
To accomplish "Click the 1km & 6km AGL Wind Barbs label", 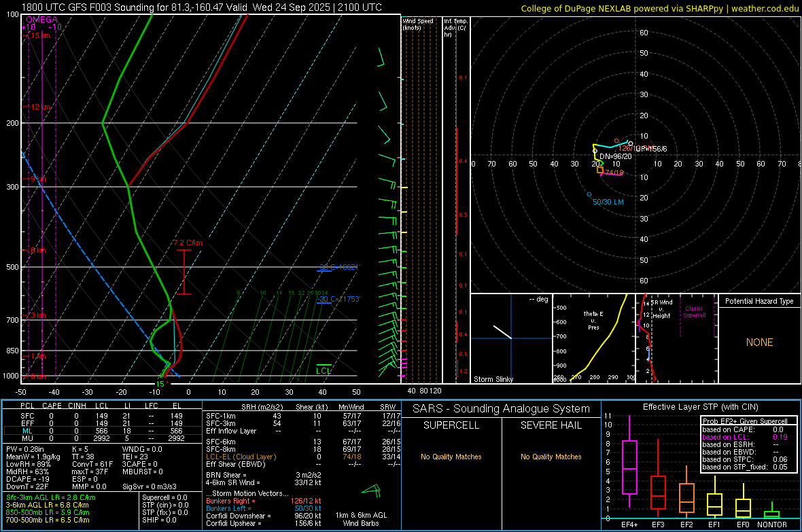I will tap(361, 519).
